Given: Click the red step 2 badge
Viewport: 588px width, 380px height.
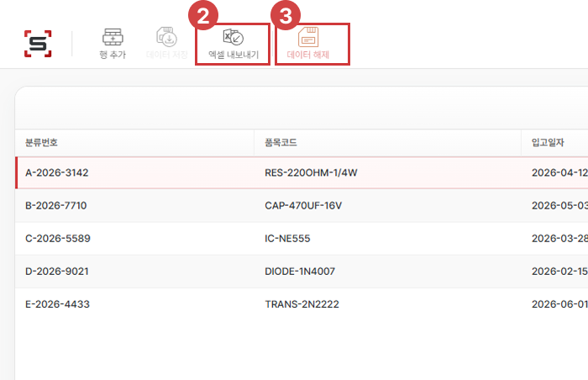Looking at the screenshot, I should click(x=203, y=16).
